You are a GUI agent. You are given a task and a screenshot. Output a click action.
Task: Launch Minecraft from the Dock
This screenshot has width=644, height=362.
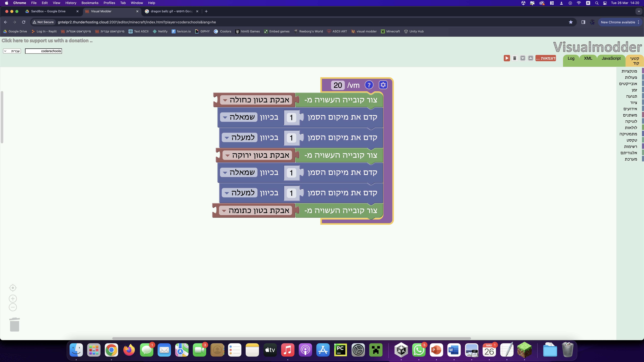pos(375,350)
